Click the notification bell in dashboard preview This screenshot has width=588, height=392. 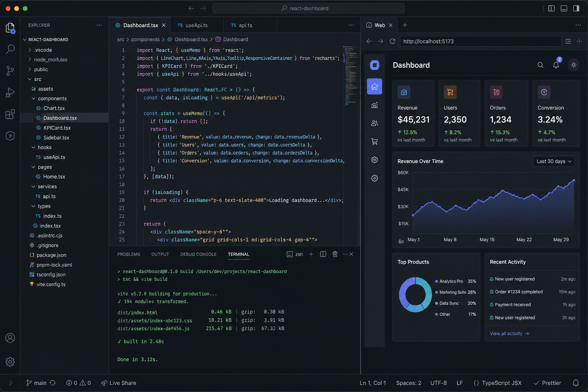[556, 65]
